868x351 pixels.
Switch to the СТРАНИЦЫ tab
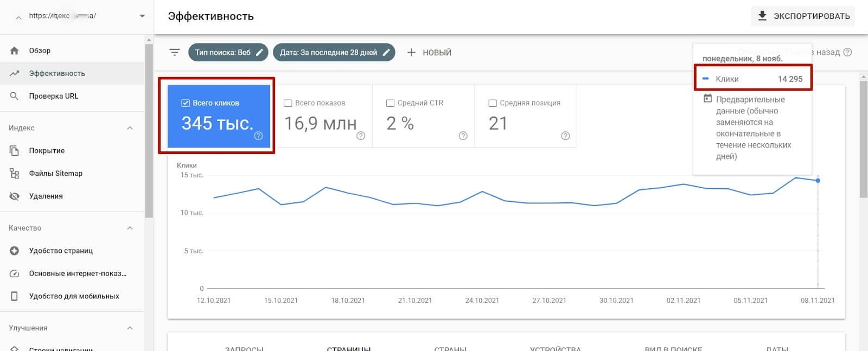(x=349, y=348)
